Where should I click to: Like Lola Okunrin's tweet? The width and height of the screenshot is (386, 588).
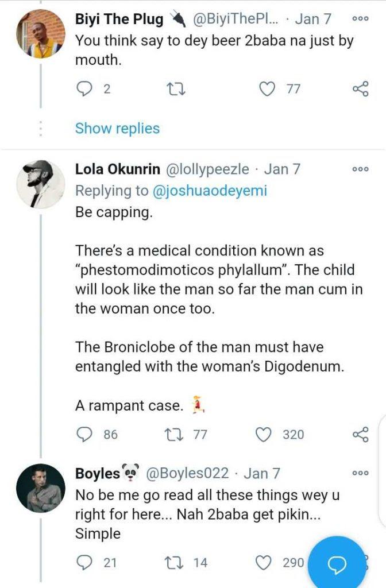coord(264,435)
